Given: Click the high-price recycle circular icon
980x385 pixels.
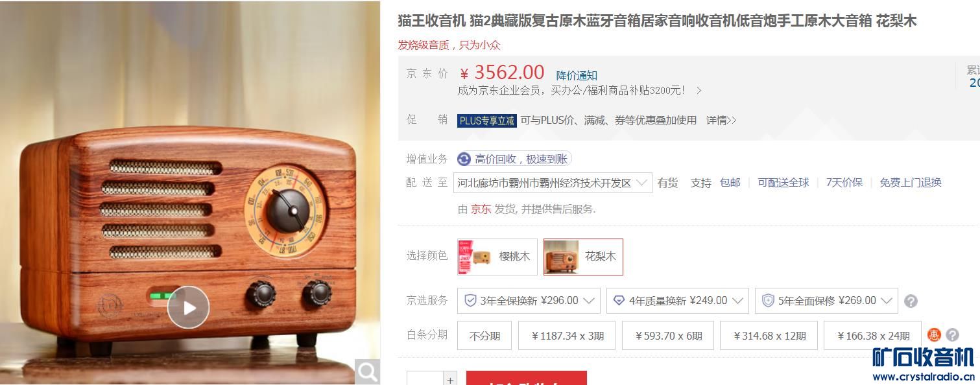Looking at the screenshot, I should click(x=464, y=159).
